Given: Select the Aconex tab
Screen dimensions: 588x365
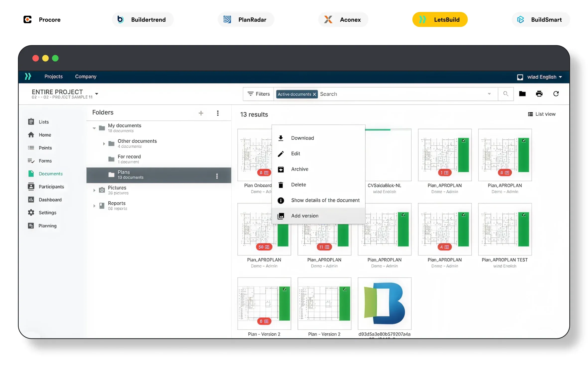Looking at the screenshot, I should 343,19.
